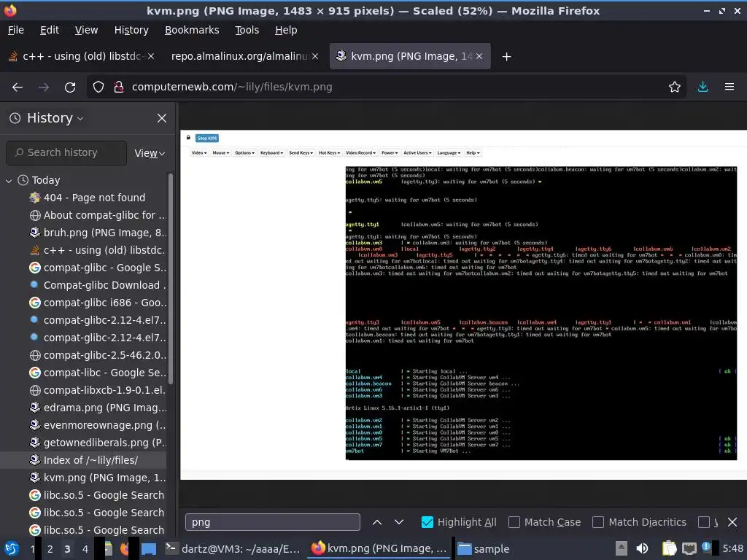Viewport: 747px width, 560px height.
Task: Open the network tray icon
Action: pyautogui.click(x=689, y=548)
